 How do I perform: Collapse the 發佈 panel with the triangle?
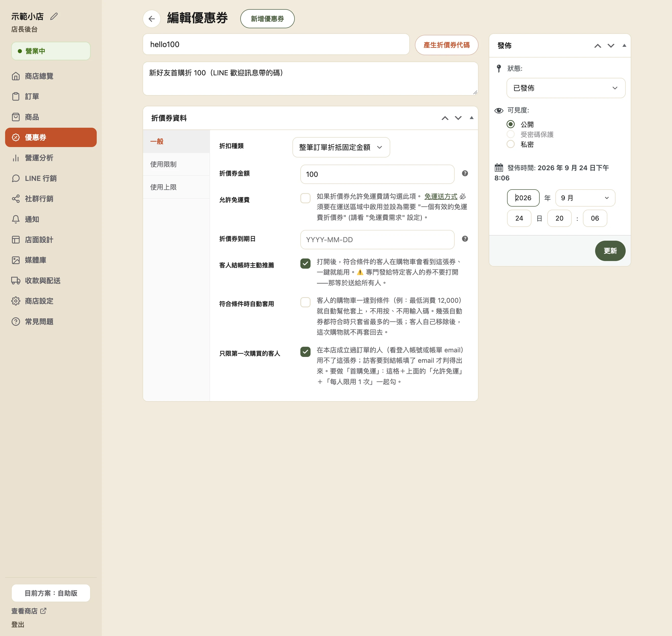point(624,46)
